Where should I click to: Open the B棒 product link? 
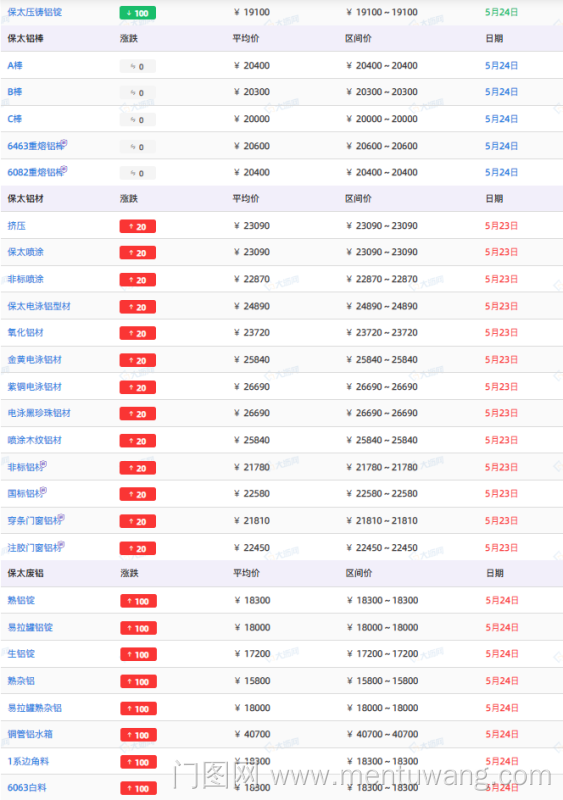click(15, 92)
